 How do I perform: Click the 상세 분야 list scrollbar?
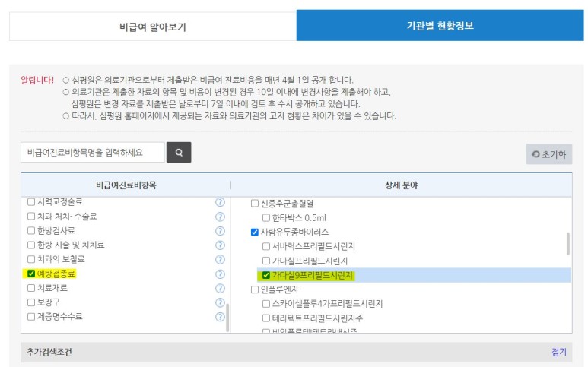pyautogui.click(x=568, y=244)
